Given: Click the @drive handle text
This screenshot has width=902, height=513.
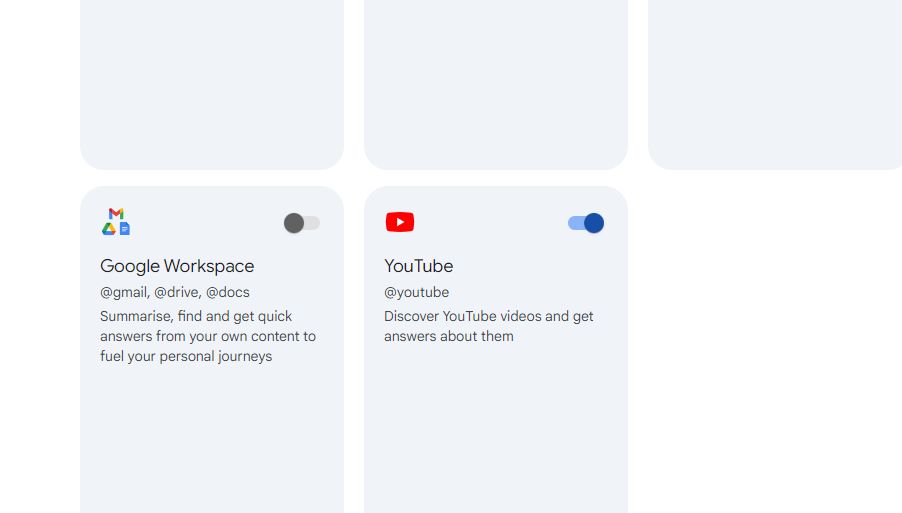Looking at the screenshot, I should (177, 292).
